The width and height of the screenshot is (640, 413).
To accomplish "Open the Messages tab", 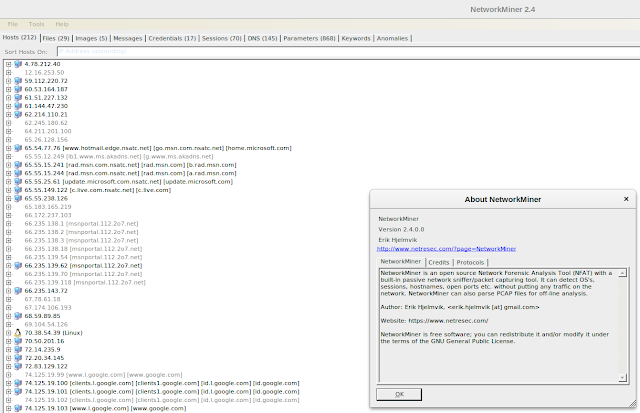I will [128, 38].
